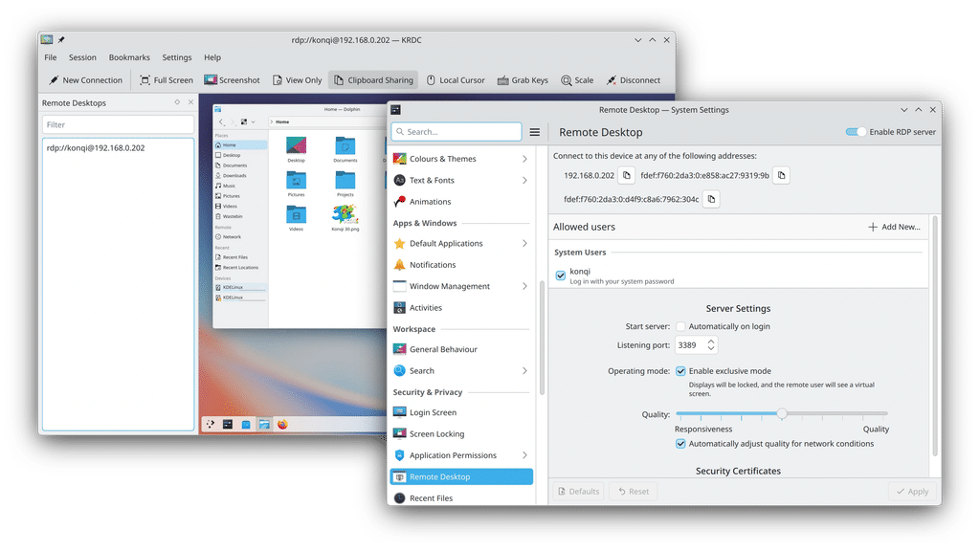This screenshot has height=551, width=980.
Task: Click Firefox icon in remote taskbar
Action: [282, 424]
